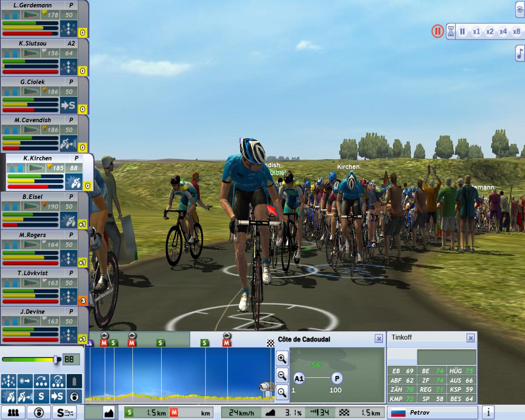Select the sprint 'S' order button
This screenshot has height=420, width=525.
tap(41, 396)
